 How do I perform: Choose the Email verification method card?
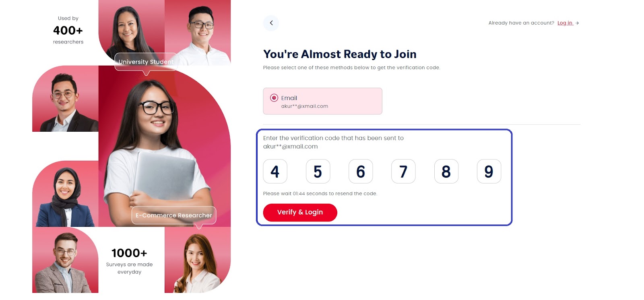[322, 101]
